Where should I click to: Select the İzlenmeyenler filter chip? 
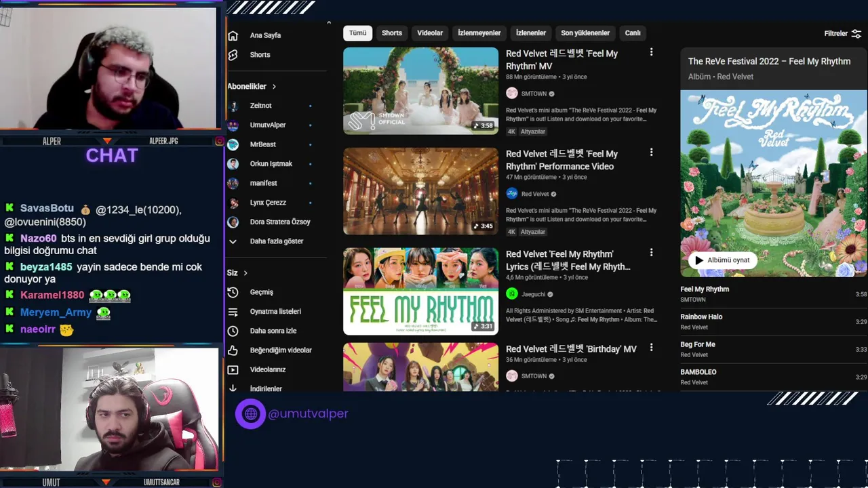point(479,33)
